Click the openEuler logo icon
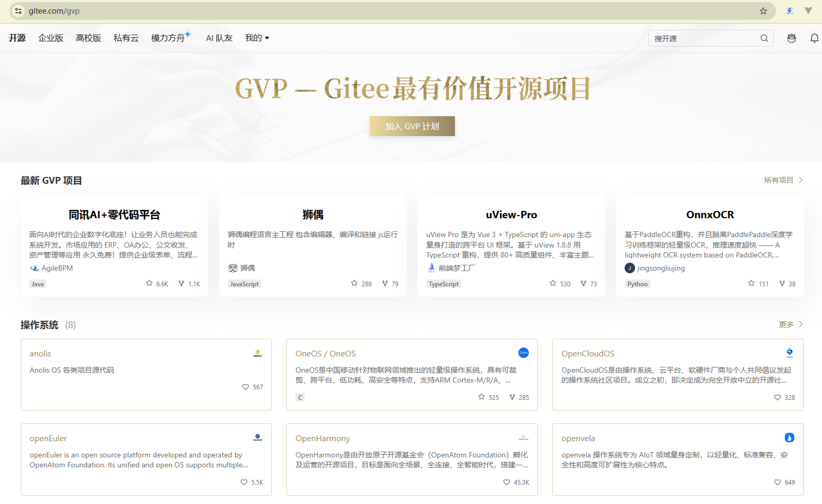The image size is (822, 504). click(258, 438)
